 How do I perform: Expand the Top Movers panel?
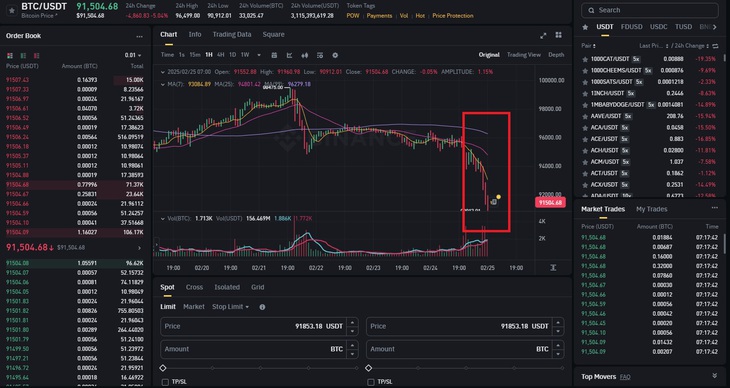[x=715, y=376]
